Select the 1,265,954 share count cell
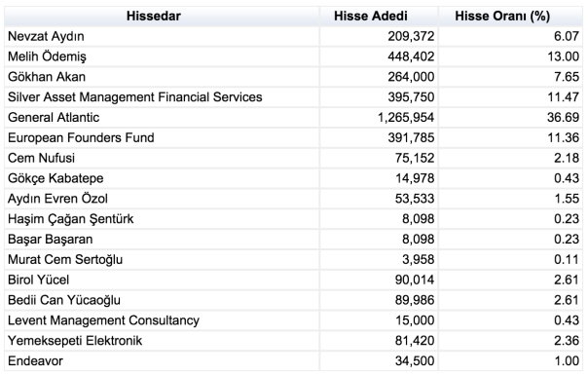Viewport: 588px width, 375px height. click(x=379, y=118)
